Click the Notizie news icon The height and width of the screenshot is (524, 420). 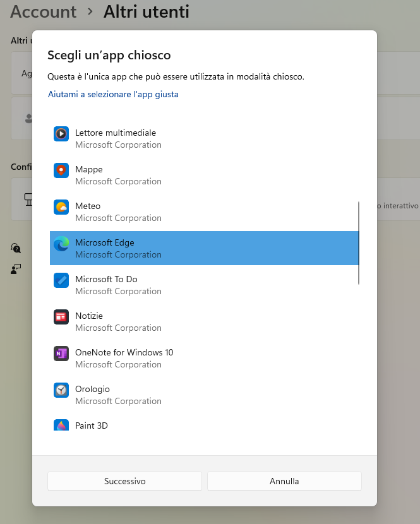pos(61,317)
